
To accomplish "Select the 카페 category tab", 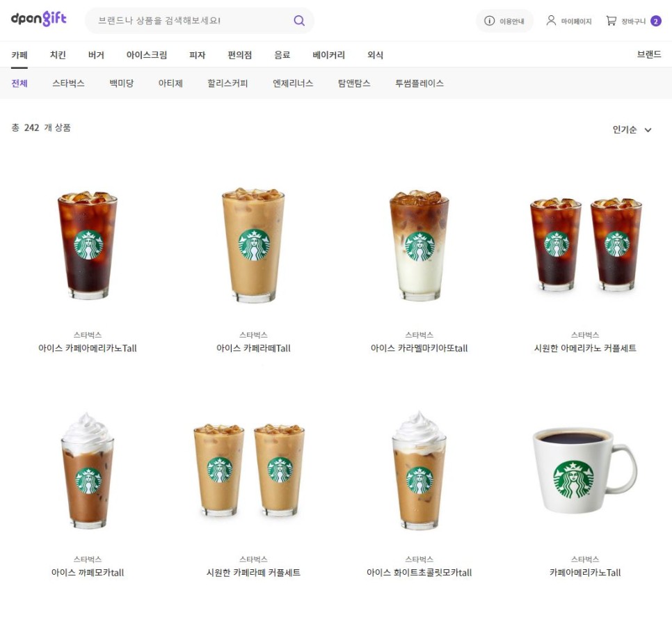I will point(19,55).
